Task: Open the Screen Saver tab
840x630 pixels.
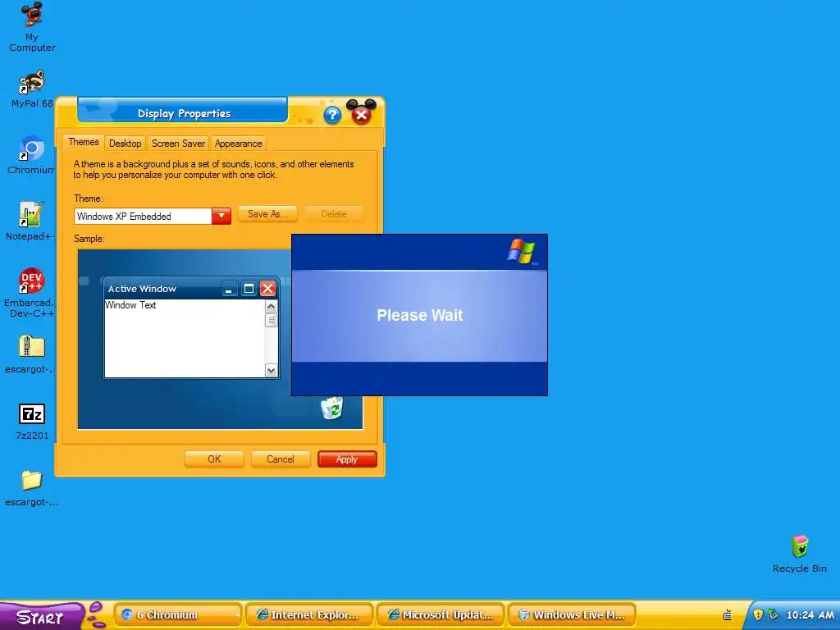Action: point(178,144)
